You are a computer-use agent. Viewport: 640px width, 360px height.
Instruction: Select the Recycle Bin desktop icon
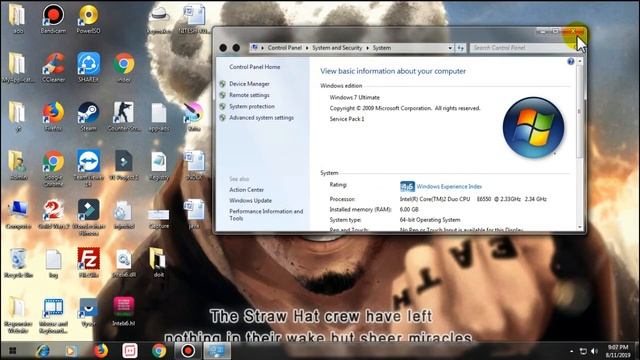click(18, 263)
